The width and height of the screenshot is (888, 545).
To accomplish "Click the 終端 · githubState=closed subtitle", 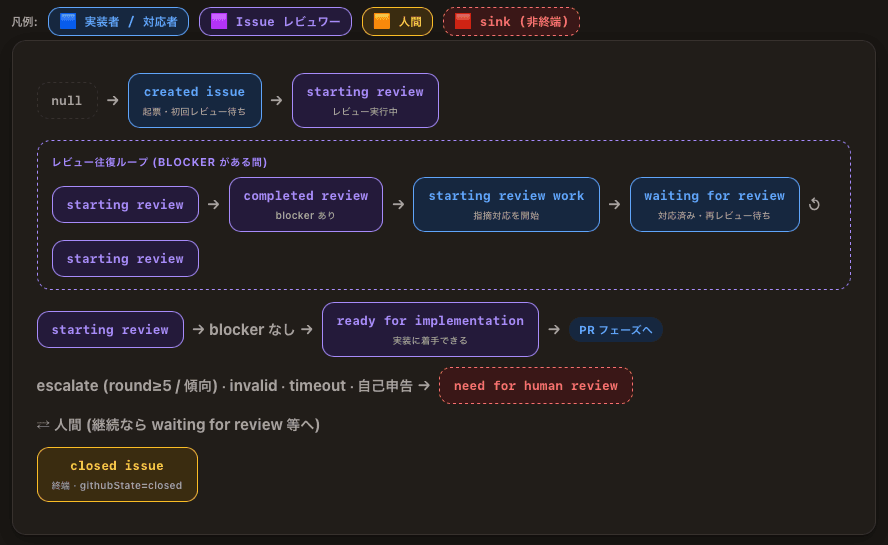I will pos(117,486).
